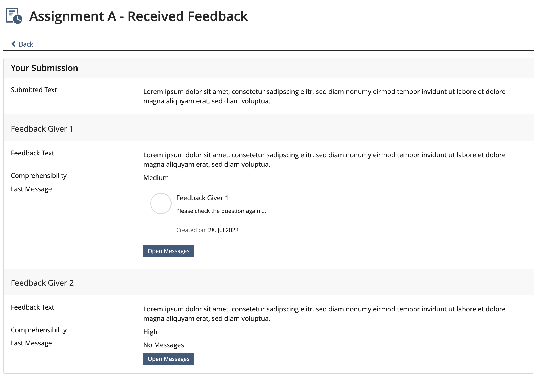Click the High comprehensibility value
This screenshot has height=392, width=539.
[x=150, y=332]
